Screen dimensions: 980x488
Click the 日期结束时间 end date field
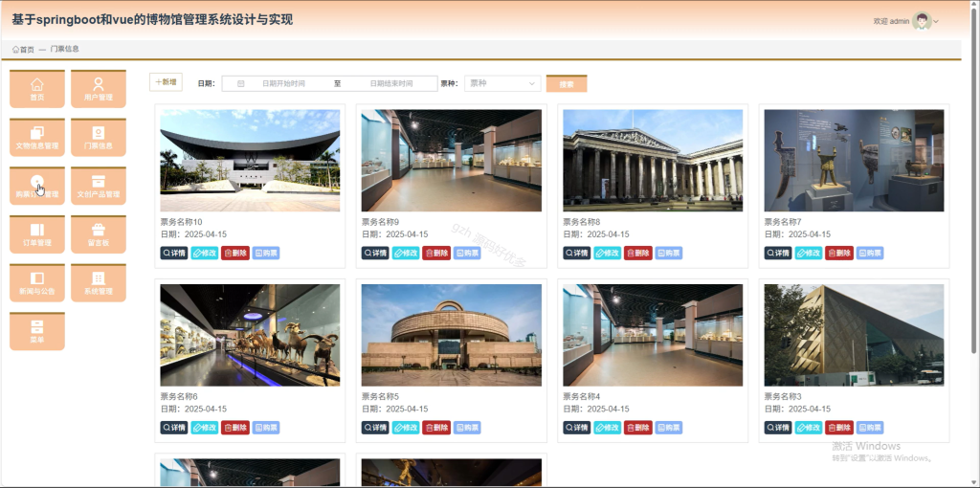(391, 83)
